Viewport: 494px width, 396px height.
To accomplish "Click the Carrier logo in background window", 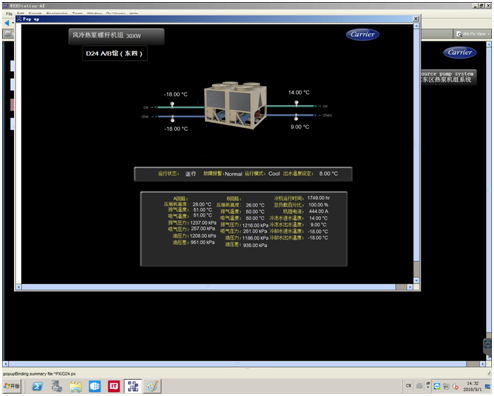I will [460, 52].
